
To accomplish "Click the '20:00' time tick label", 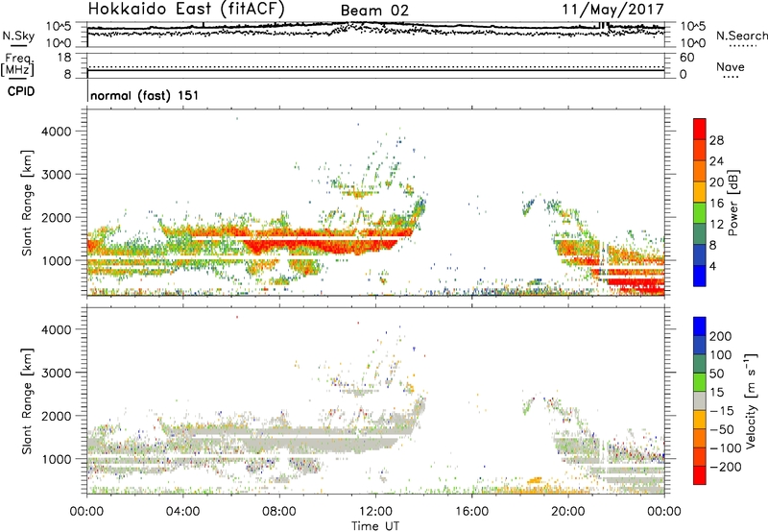I will pos(568,512).
